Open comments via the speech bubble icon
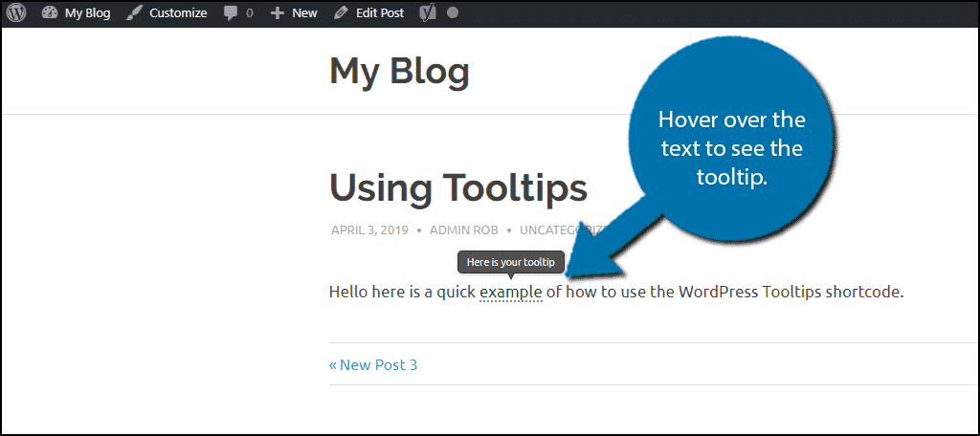Viewport: 980px width, 436px height. click(x=231, y=13)
